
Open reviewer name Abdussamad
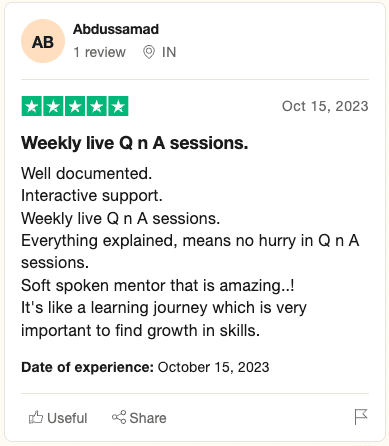tap(116, 29)
